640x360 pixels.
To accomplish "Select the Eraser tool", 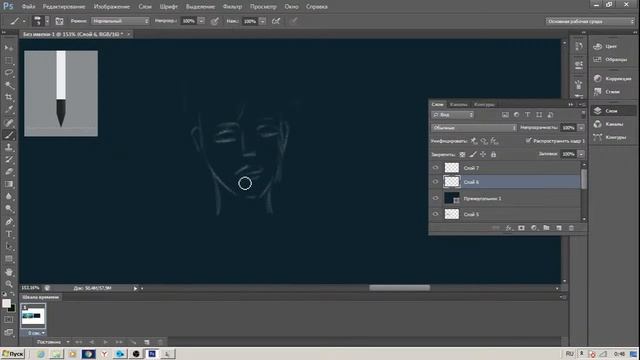I will 9,171.
